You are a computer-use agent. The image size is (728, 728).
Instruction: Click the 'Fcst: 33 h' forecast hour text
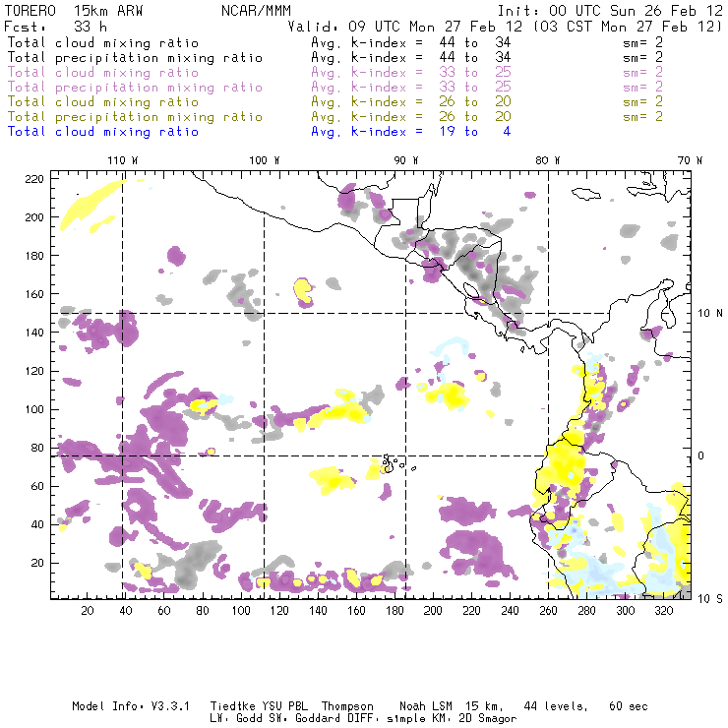[56, 27]
